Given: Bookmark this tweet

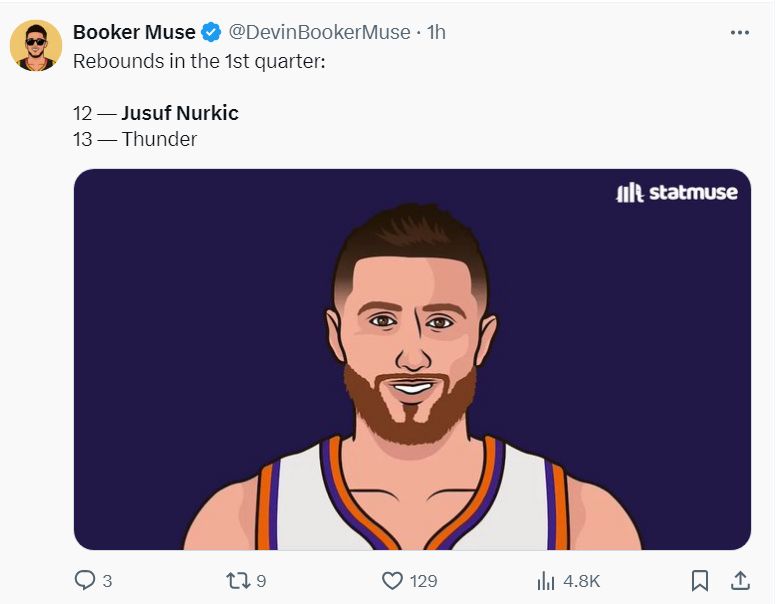Looking at the screenshot, I should (700, 580).
